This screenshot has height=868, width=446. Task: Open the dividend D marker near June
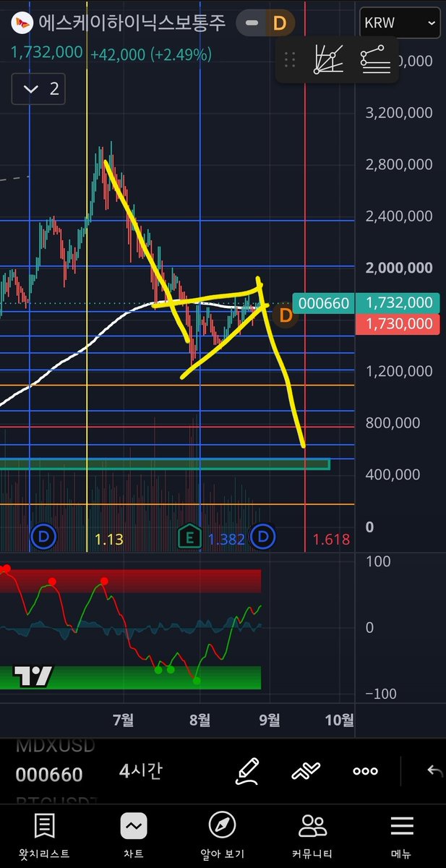45,537
